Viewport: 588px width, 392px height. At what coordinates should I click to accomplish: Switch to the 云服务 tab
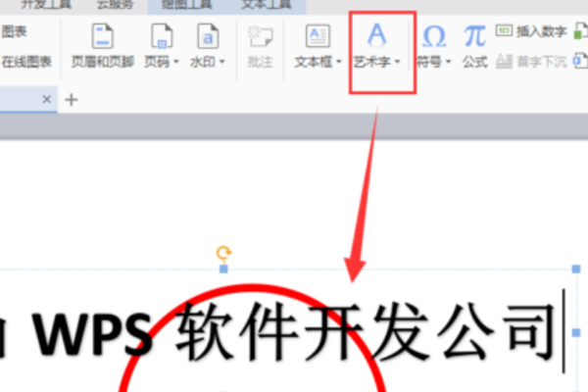[115, 5]
